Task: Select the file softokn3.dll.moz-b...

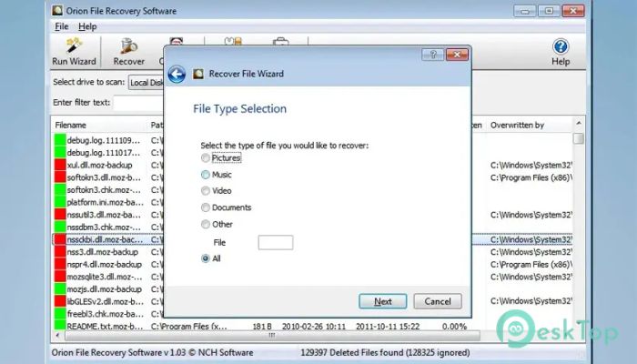Action: 104,177
